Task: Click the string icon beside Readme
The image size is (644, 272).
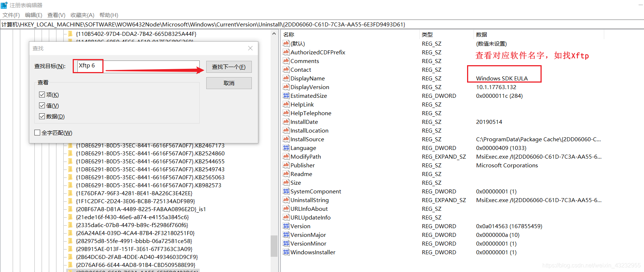Action: click(286, 174)
